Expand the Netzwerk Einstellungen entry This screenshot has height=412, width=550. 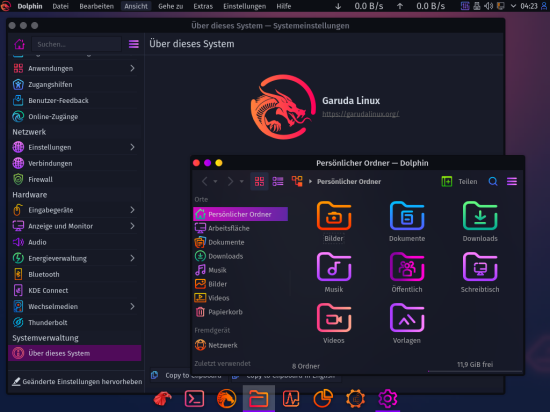(x=132, y=147)
